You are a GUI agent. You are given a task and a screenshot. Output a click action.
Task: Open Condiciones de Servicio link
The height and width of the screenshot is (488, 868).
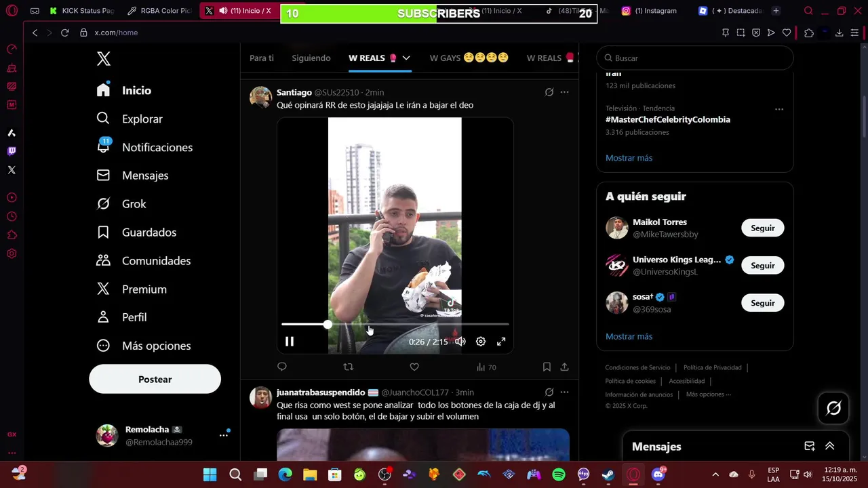pyautogui.click(x=637, y=367)
